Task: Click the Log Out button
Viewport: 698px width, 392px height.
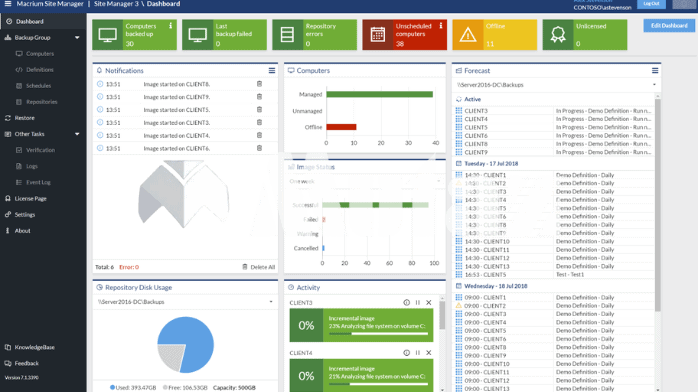Action: [651, 4]
